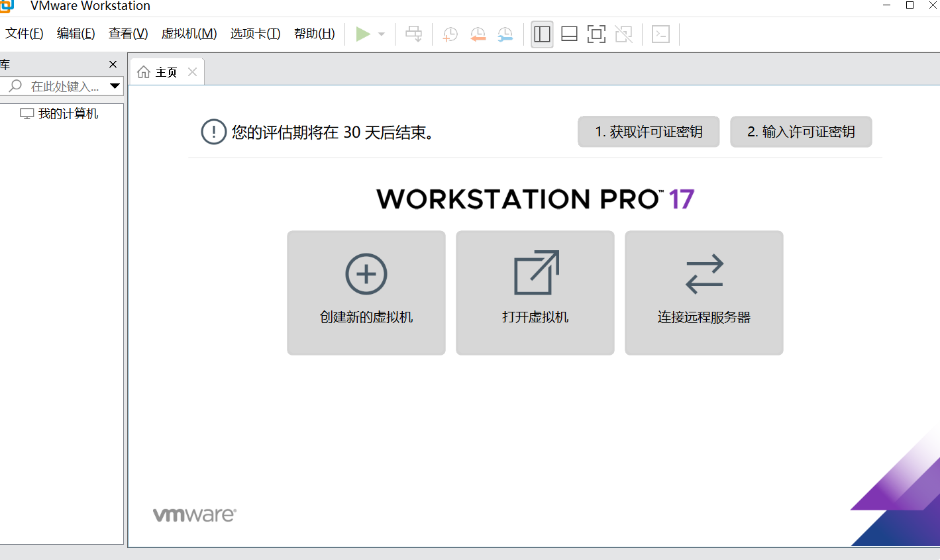Select the 主页 home tab

tap(167, 71)
